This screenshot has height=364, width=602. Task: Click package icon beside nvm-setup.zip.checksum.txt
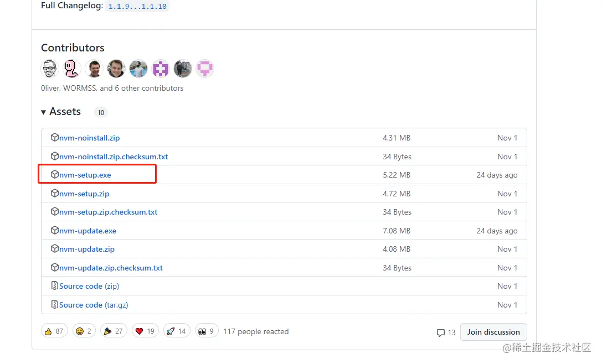[54, 211]
